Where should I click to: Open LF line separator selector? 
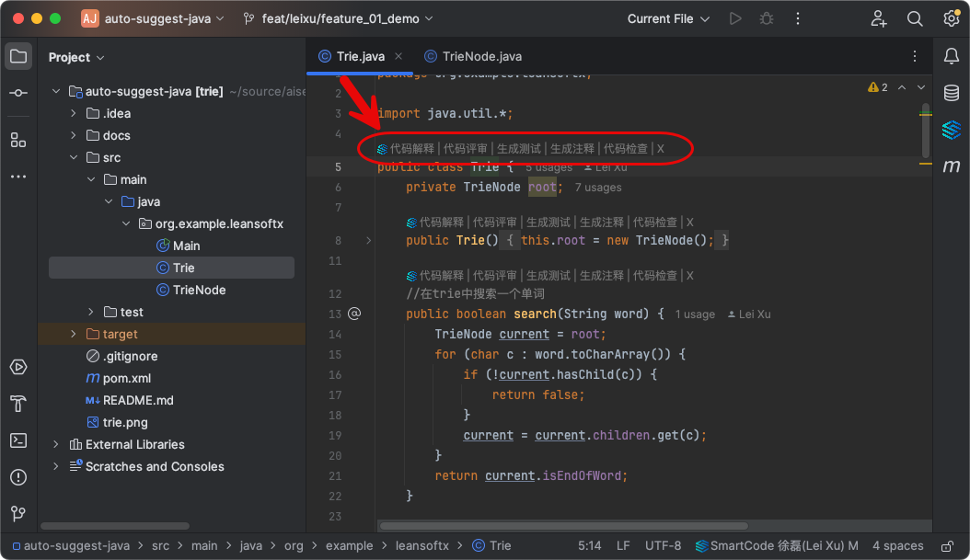click(x=623, y=546)
